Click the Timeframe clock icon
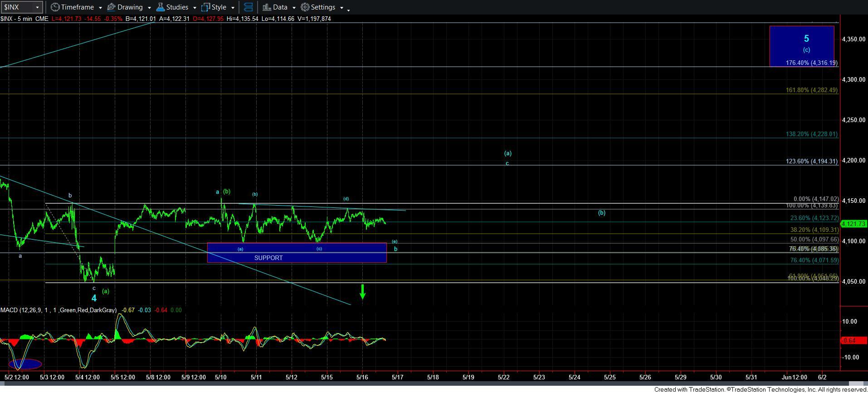This screenshot has height=393, width=868. [x=55, y=7]
